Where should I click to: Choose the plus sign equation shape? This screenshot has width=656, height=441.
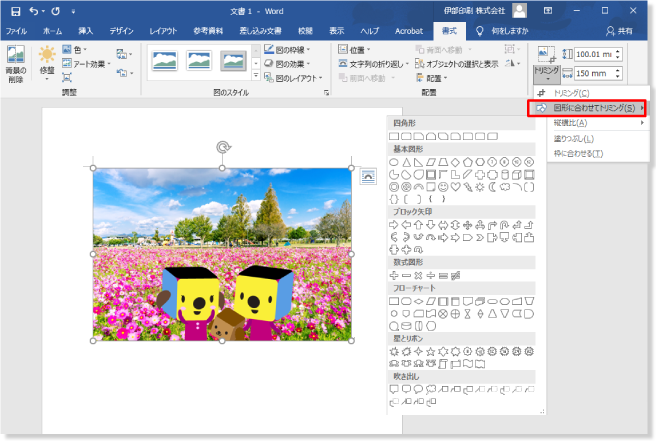tap(394, 275)
